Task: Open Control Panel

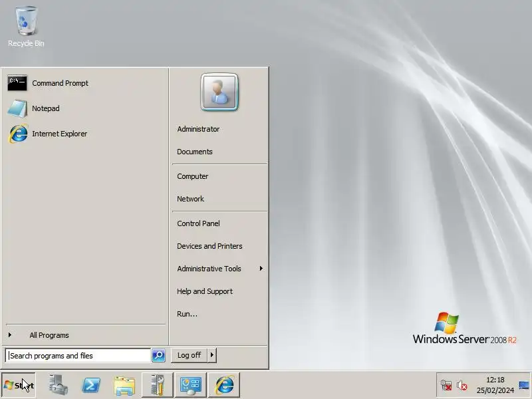Action: click(x=198, y=223)
